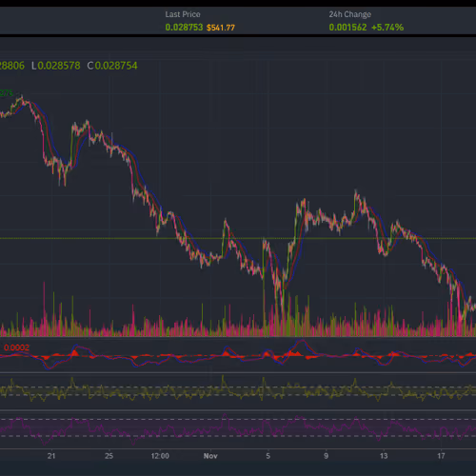Click the 9 date marker on time axis
The width and height of the screenshot is (476, 476).
point(326,456)
